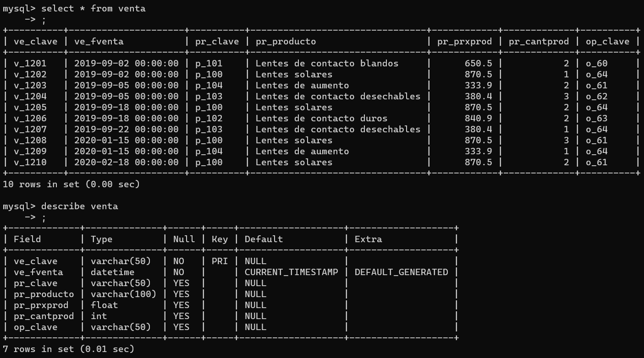
Task: Click the o_62 operator key
Action: pos(597,97)
